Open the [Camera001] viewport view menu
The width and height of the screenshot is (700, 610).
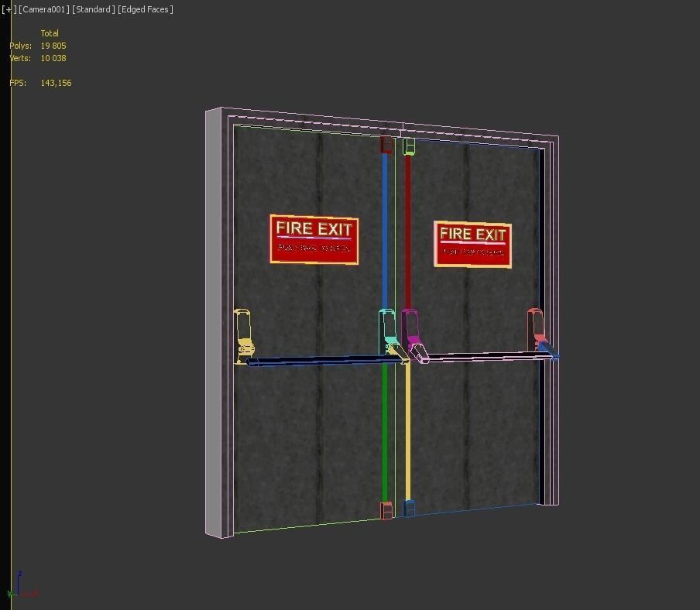pos(44,9)
